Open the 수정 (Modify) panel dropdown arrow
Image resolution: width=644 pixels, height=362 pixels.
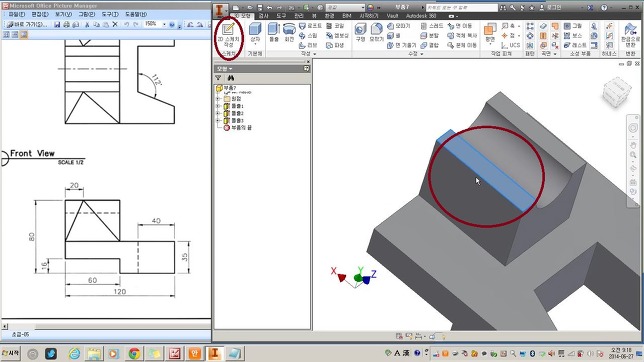click(x=422, y=54)
